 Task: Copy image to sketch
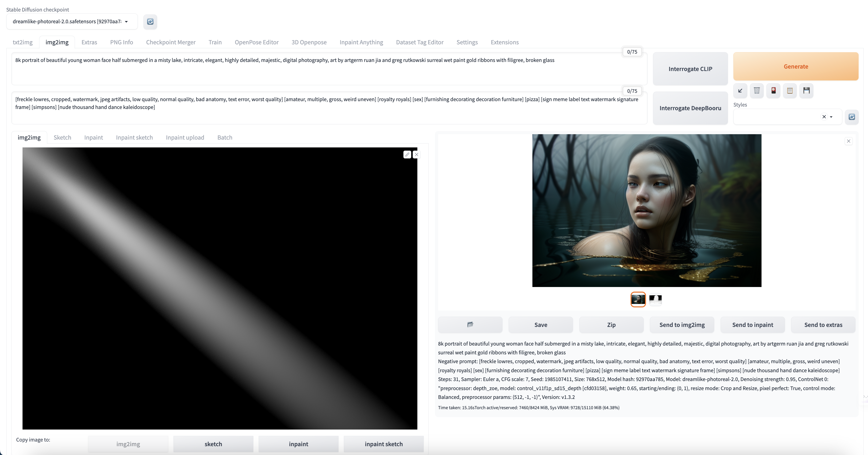coord(213,444)
